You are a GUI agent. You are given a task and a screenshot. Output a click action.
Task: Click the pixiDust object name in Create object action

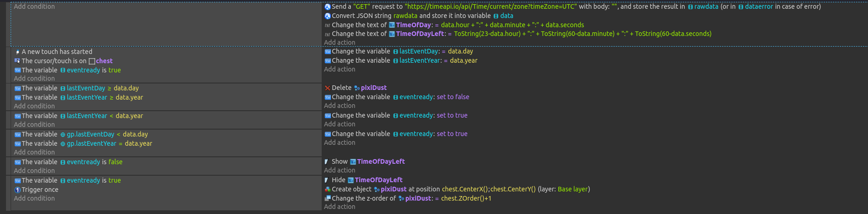pyautogui.click(x=393, y=189)
